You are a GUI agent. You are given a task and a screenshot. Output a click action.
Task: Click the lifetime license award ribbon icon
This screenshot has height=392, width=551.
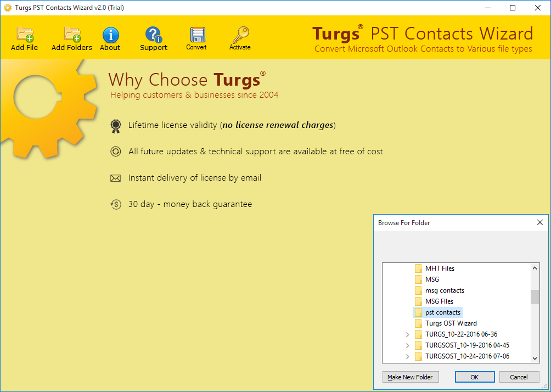(x=116, y=126)
